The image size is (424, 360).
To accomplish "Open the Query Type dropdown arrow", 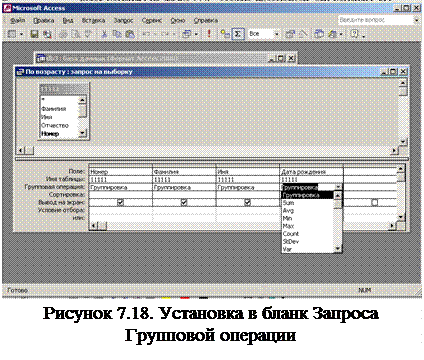I will 196,34.
